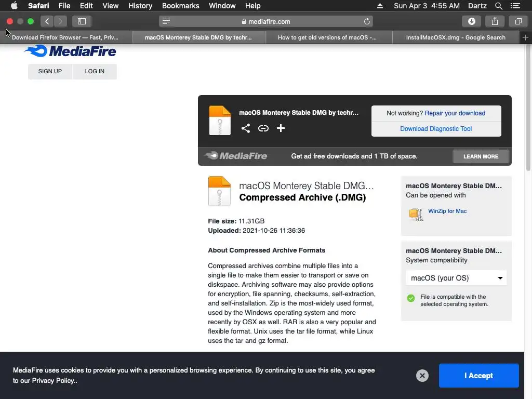Image resolution: width=532 pixels, height=399 pixels.
Task: Click the LEARN MORE button
Action: pyautogui.click(x=481, y=156)
